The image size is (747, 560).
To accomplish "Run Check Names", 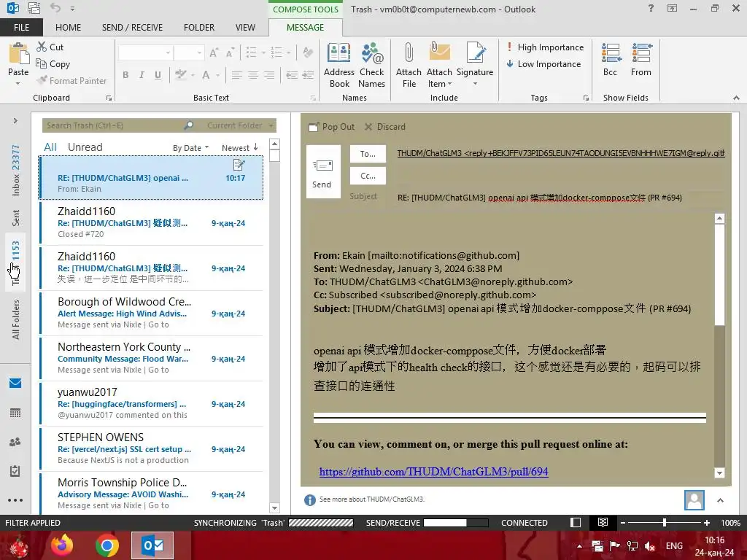I will pyautogui.click(x=371, y=65).
